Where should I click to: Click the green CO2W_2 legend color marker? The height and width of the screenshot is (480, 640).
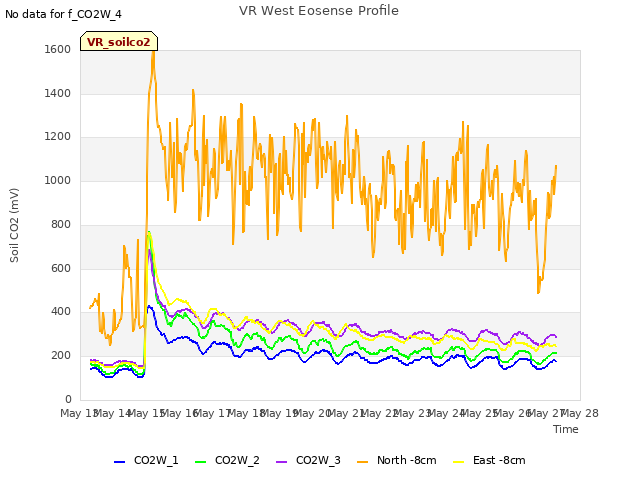click(200, 462)
